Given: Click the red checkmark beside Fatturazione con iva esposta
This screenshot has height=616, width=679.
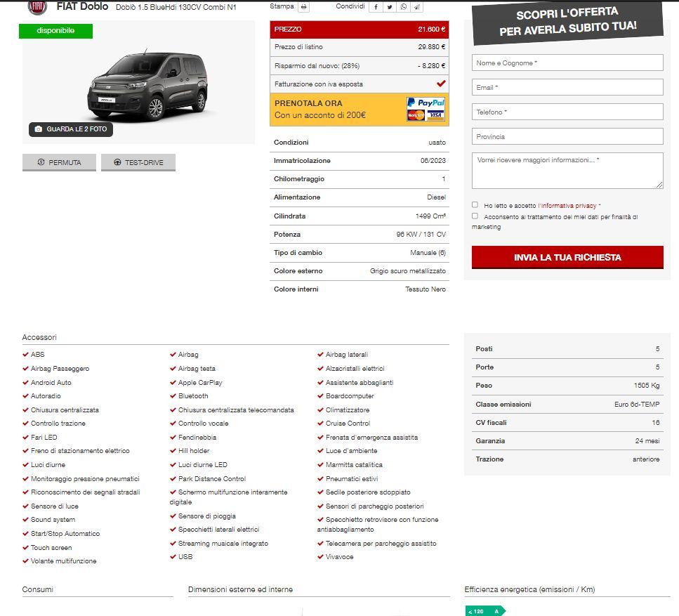Looking at the screenshot, I should [441, 84].
